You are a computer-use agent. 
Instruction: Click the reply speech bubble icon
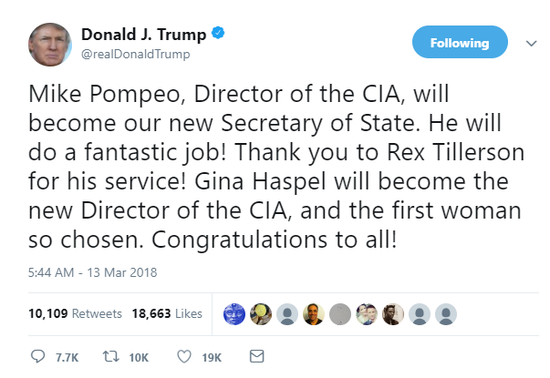point(38,357)
